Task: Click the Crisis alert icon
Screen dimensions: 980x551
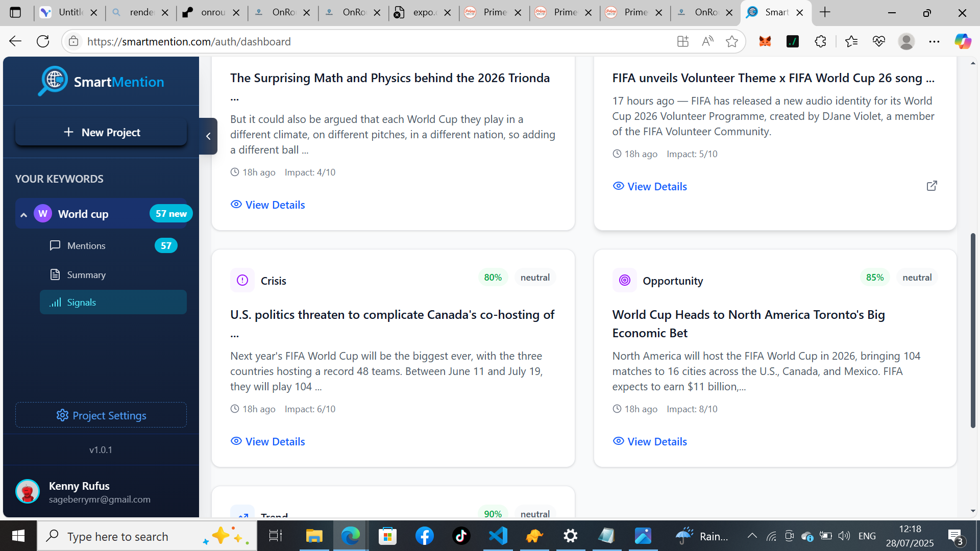Action: point(242,280)
